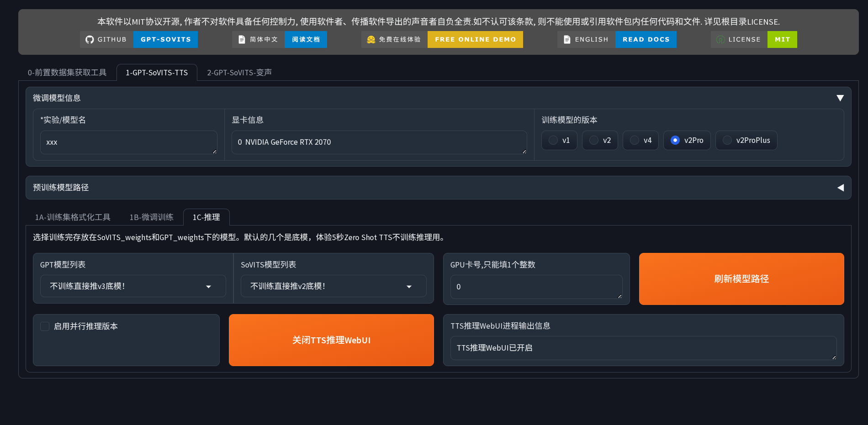This screenshot has height=425, width=868.
Task: Open the 阅读文档 Chinese docs badge
Action: pos(306,40)
